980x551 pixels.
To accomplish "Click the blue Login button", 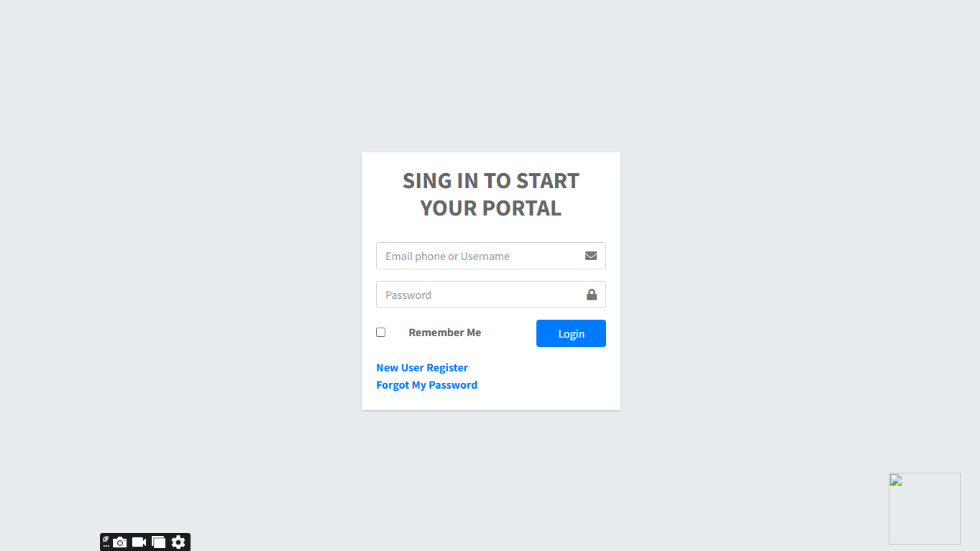I will pyautogui.click(x=571, y=333).
